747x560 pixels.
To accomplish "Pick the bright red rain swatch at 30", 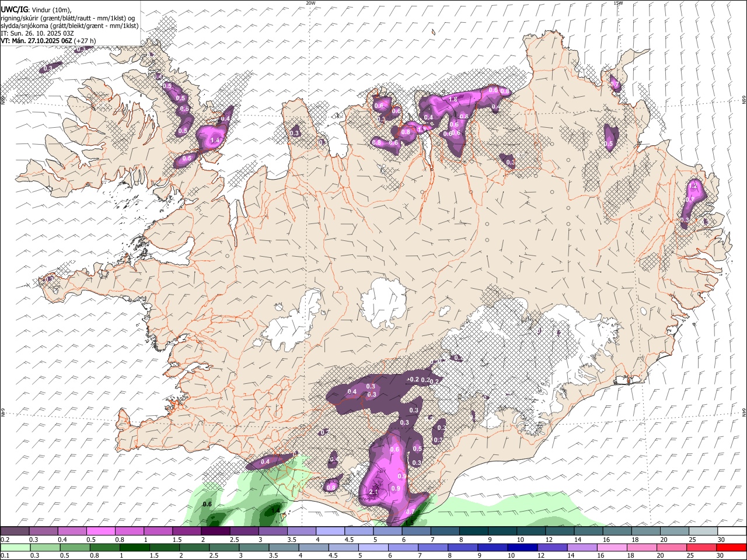I will 731,547.
